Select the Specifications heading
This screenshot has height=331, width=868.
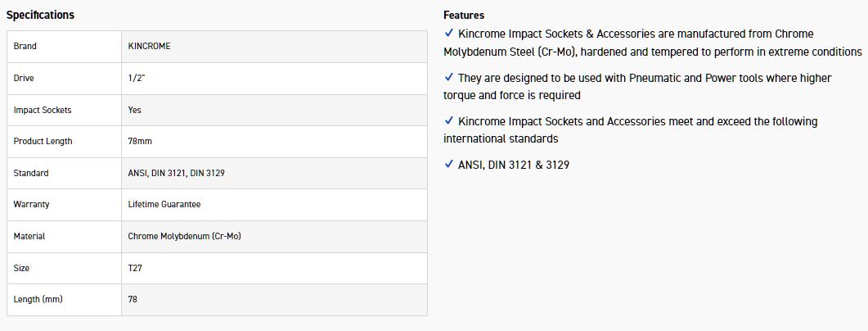pyautogui.click(x=40, y=15)
